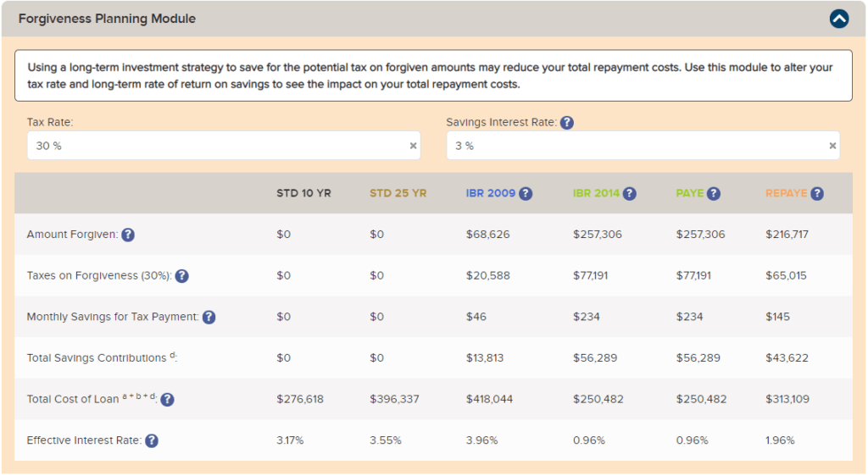Click the Forgiveness Planning Module title

pos(107,19)
